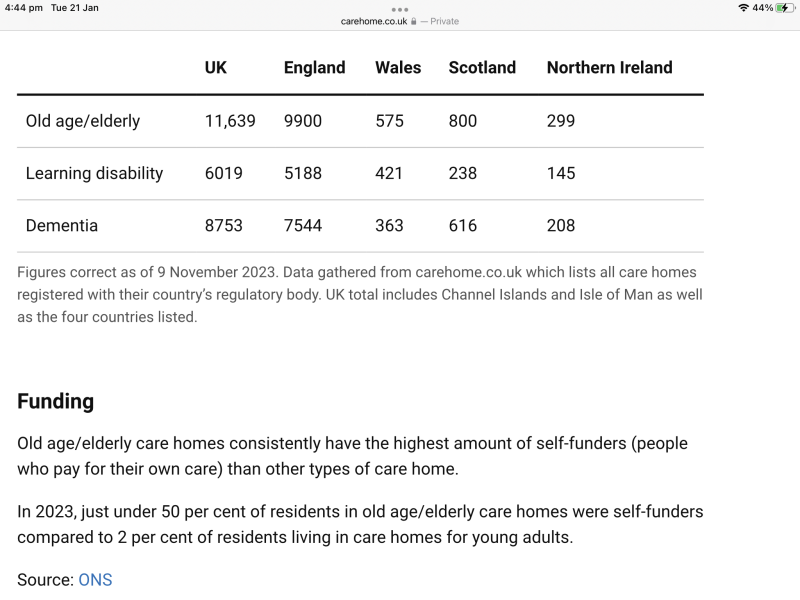Select the Northern Ireland column header

[x=609, y=67]
